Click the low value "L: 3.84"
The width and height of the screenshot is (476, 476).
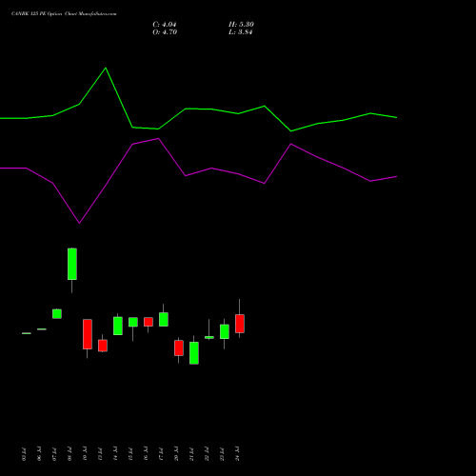241,32
